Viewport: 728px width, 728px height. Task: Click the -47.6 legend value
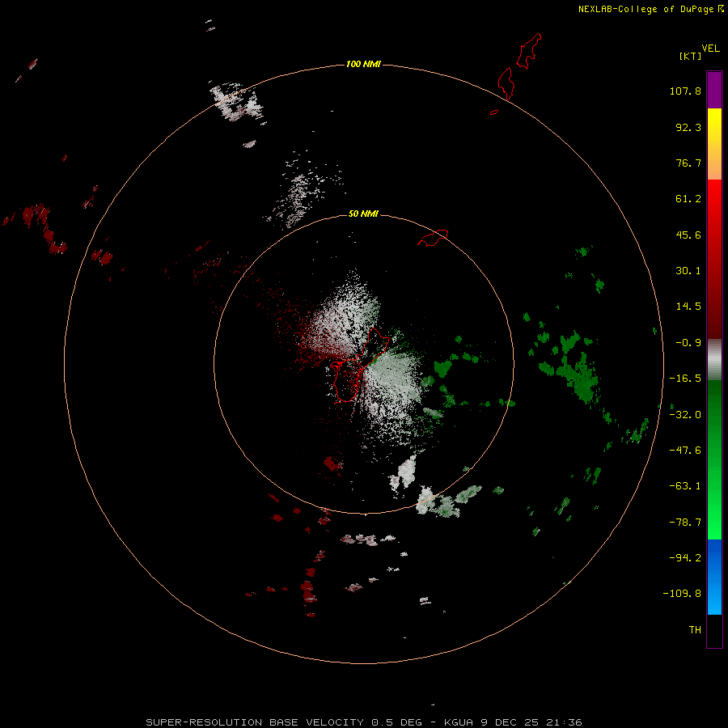(685, 451)
